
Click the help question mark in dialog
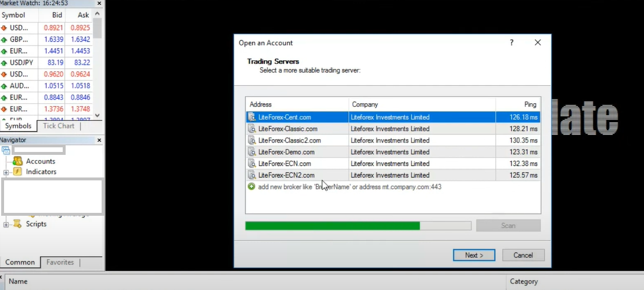point(512,43)
